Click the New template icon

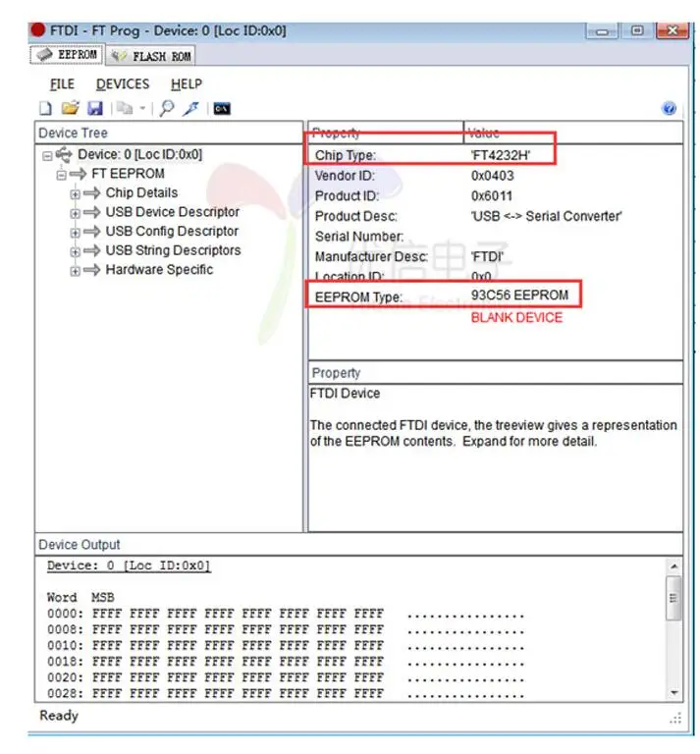click(x=45, y=108)
